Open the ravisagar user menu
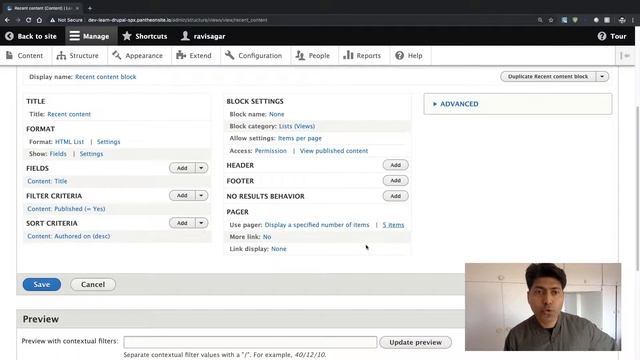The image size is (640, 360). coord(203,36)
